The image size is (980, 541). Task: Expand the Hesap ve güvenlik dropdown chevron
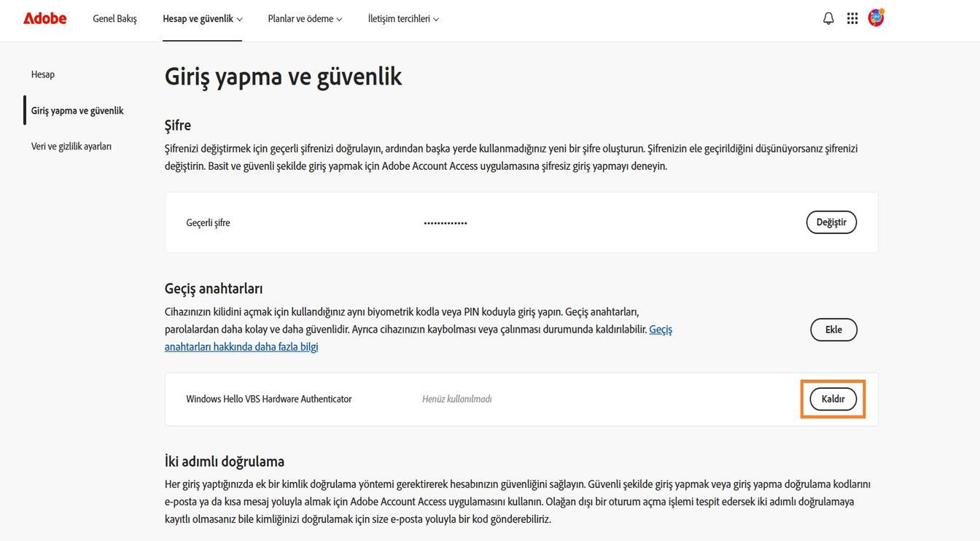240,17
